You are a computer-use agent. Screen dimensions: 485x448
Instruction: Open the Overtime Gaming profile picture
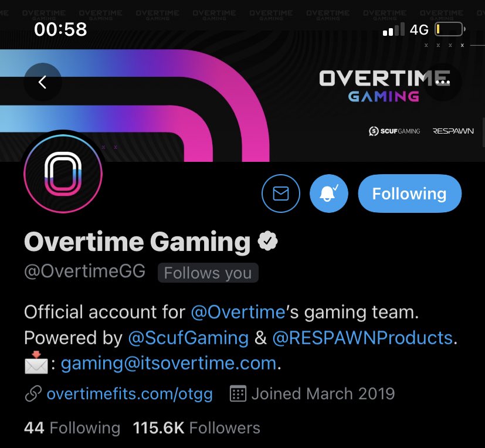(x=63, y=174)
